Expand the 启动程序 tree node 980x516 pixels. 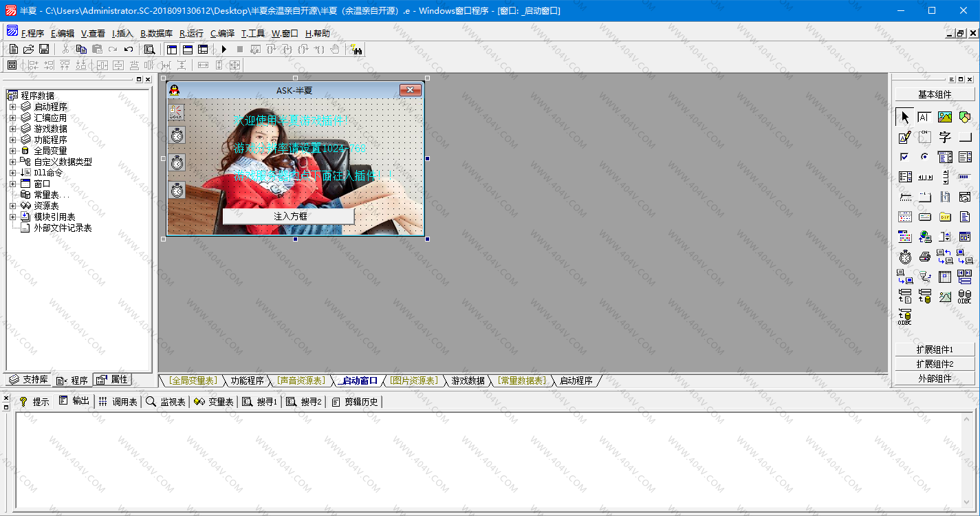pos(12,107)
